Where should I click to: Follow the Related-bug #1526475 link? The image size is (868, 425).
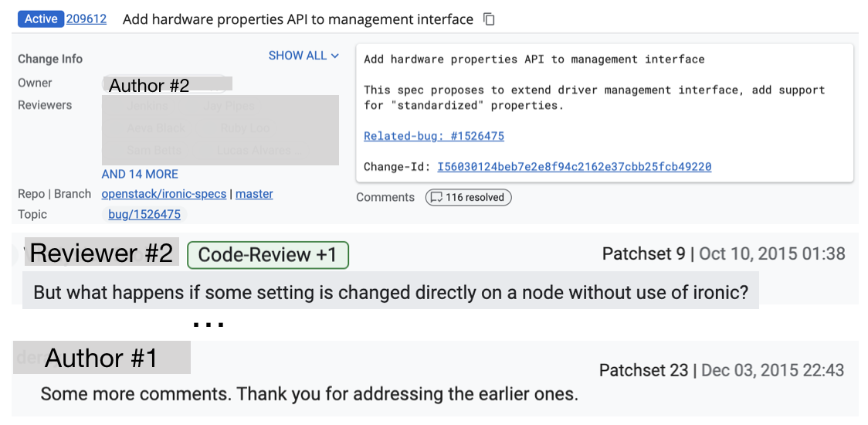coord(433,136)
